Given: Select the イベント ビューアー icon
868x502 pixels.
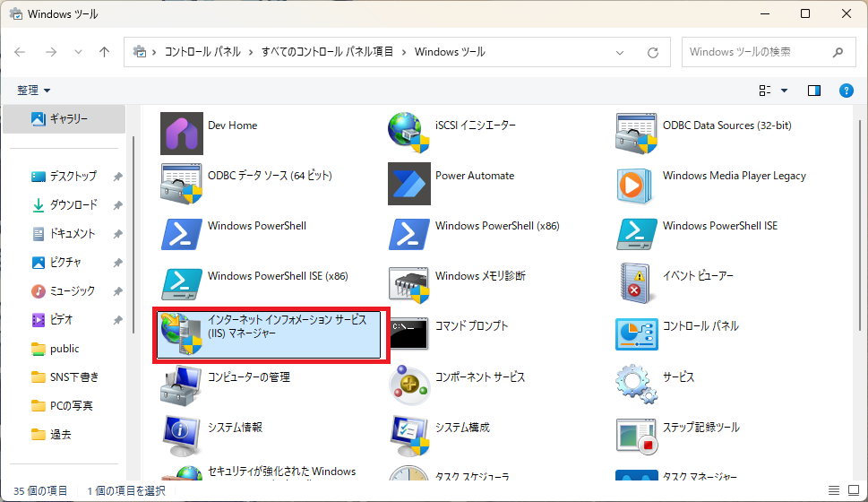Looking at the screenshot, I should [635, 283].
